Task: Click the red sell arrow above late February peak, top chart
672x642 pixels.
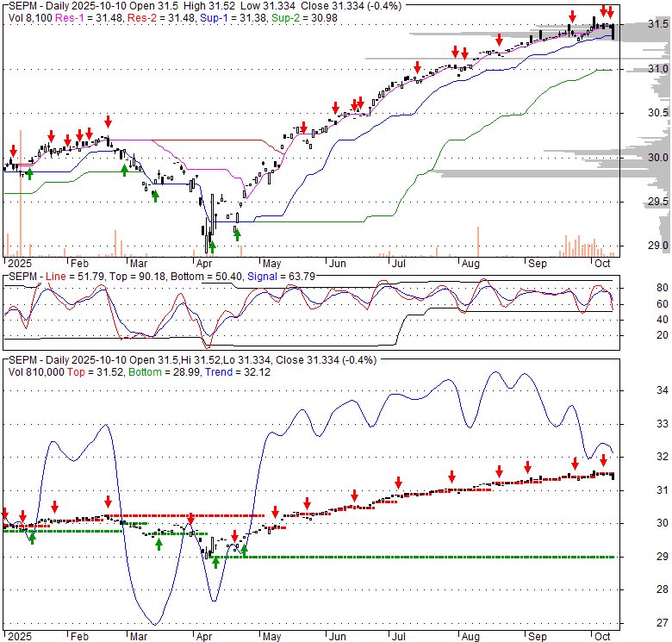Action: [x=108, y=122]
